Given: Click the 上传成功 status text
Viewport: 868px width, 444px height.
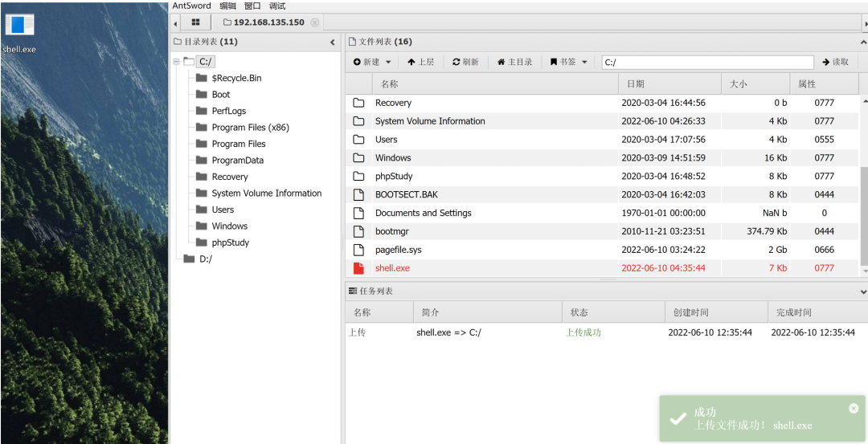Looking at the screenshot, I should (x=583, y=332).
